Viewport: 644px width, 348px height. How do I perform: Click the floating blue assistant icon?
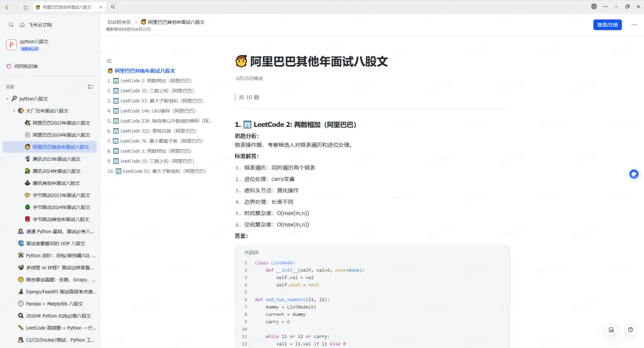(x=634, y=175)
